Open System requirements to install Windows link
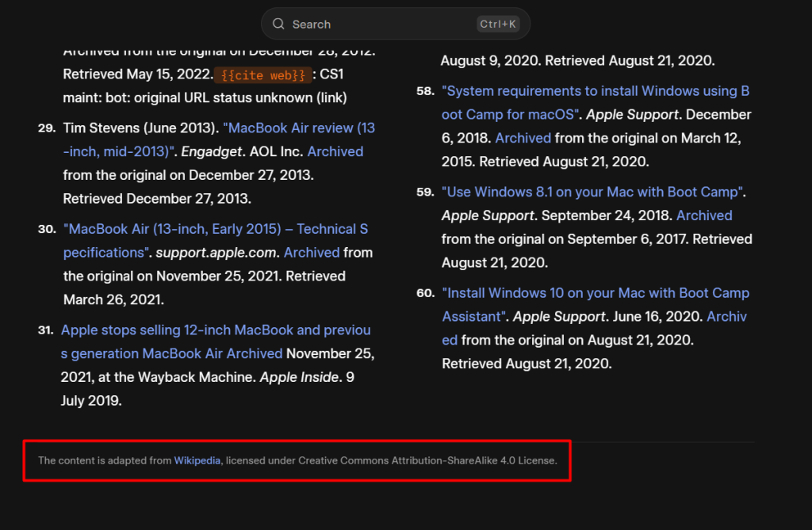Screen dimensions: 812x530 (595, 91)
